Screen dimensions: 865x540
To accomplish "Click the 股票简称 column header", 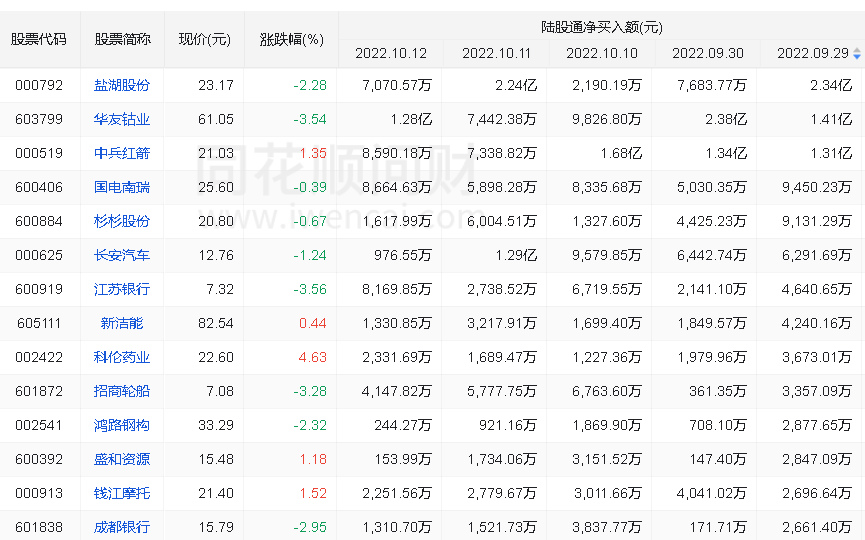I will click(122, 40).
